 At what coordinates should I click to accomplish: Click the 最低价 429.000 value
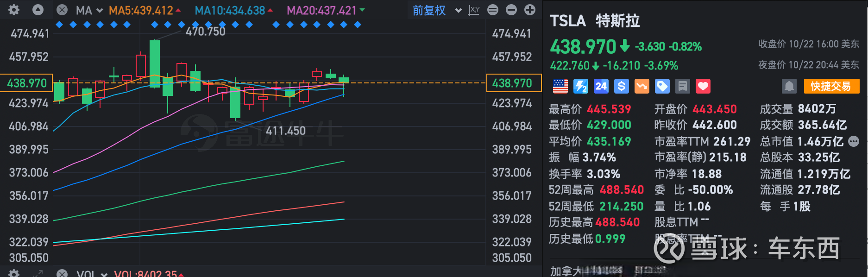pyautogui.click(x=609, y=125)
